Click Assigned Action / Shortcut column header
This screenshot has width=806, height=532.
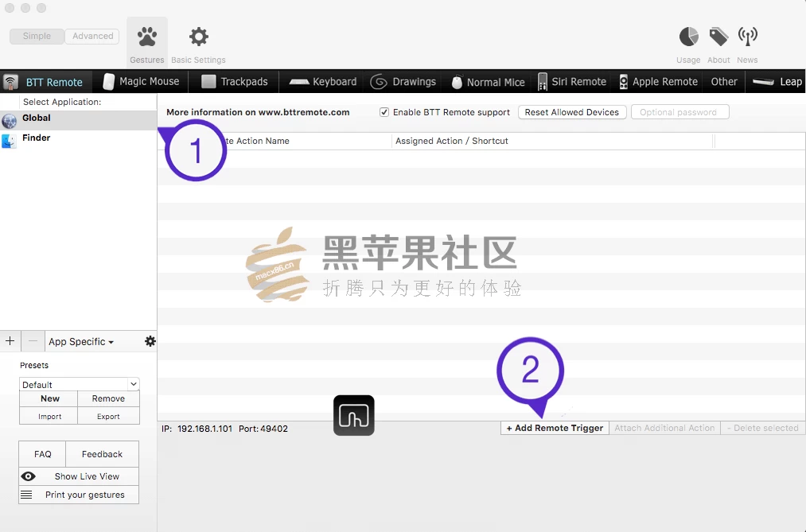point(552,141)
